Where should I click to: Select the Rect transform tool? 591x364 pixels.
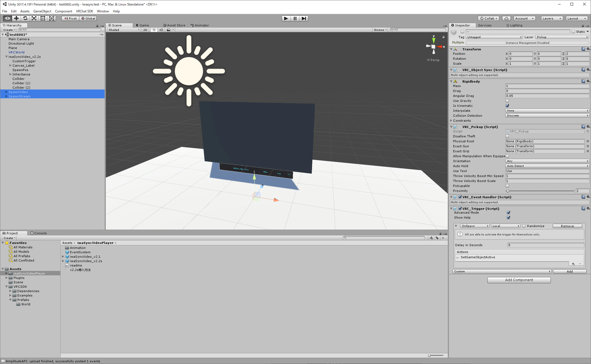point(43,18)
